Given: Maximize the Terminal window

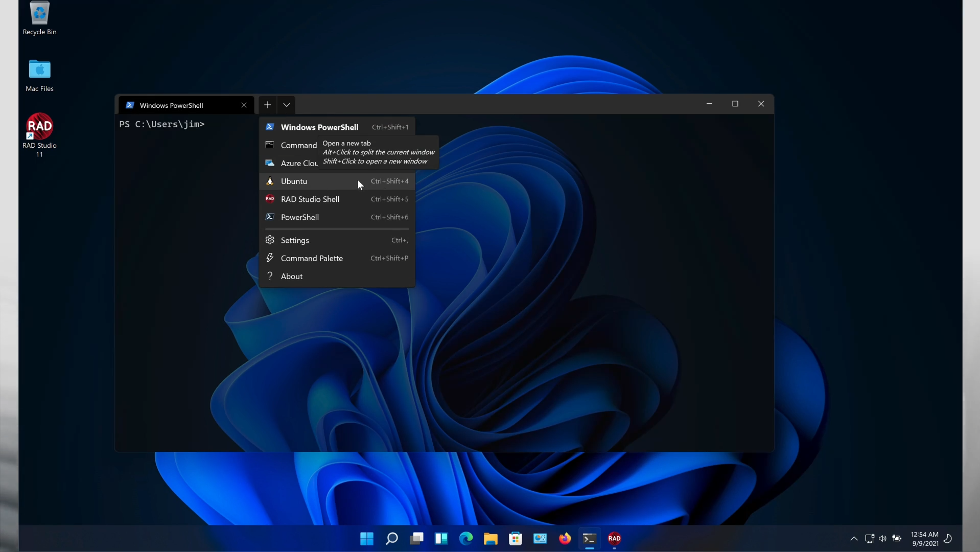Looking at the screenshot, I should tap(735, 104).
